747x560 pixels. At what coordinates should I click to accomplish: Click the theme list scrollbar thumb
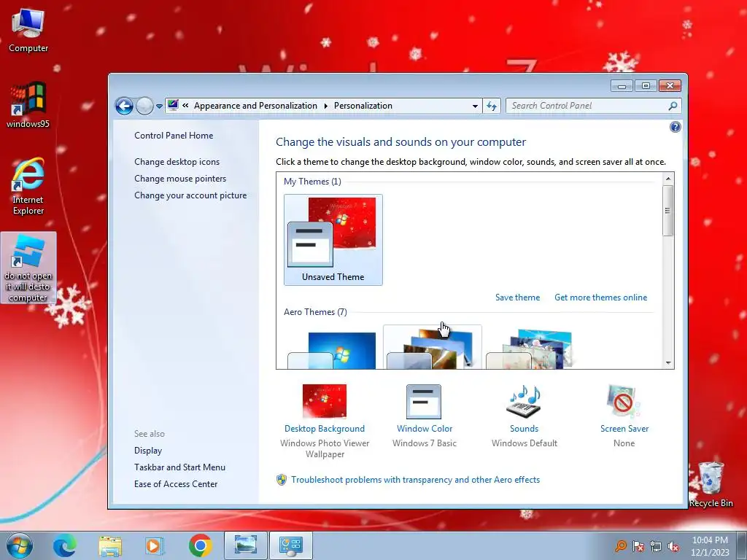pyautogui.click(x=668, y=211)
